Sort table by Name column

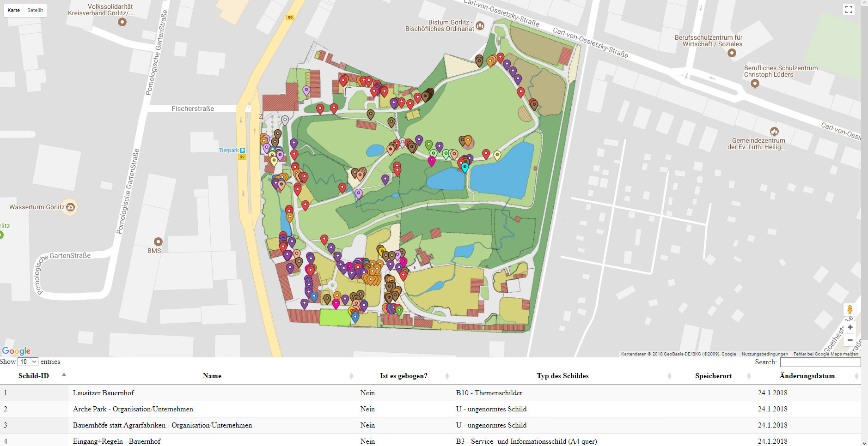(x=212, y=376)
